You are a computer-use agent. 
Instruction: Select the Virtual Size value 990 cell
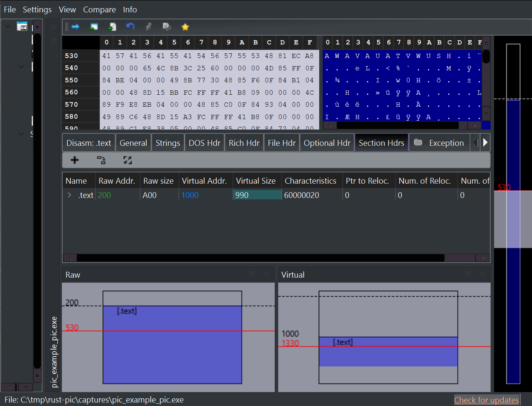point(257,195)
